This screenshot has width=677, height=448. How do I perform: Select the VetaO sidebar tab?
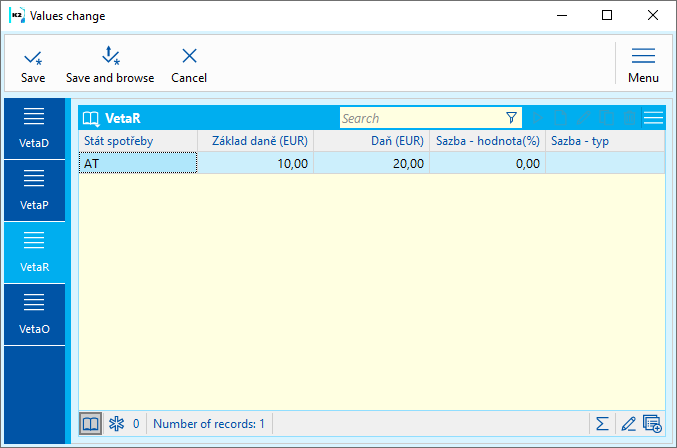34,313
